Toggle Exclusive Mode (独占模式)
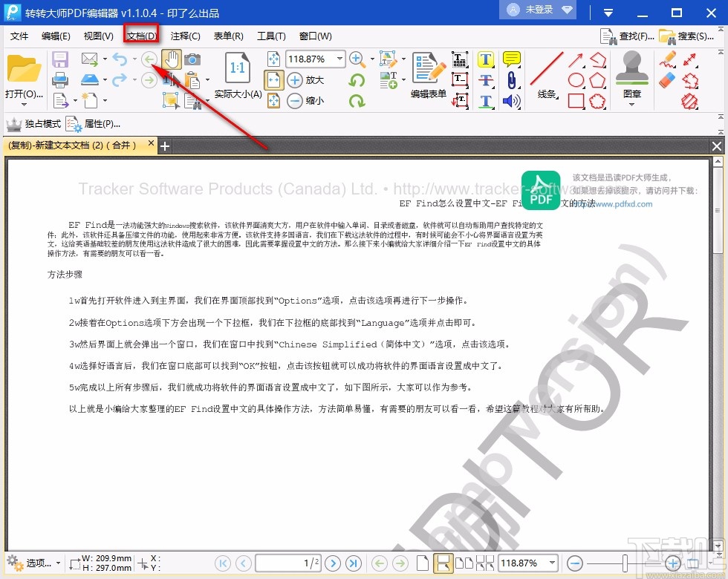 pyautogui.click(x=33, y=124)
